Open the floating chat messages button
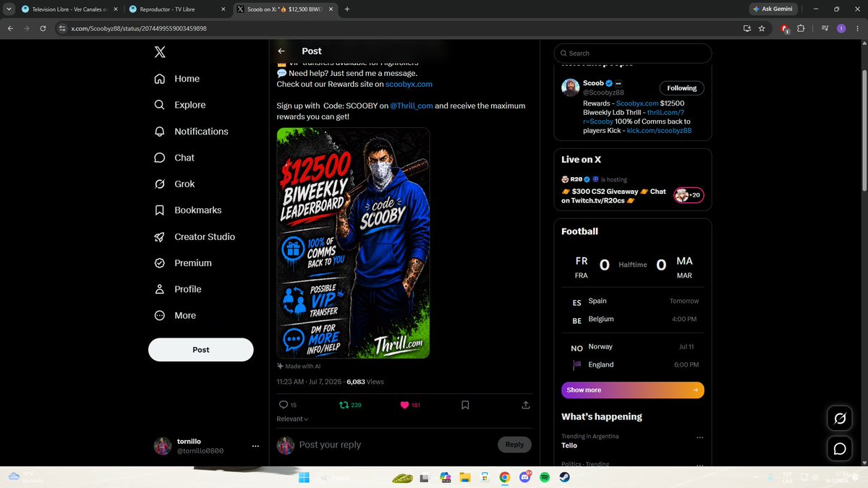Viewport: 868px width, 488px height. pyautogui.click(x=840, y=449)
